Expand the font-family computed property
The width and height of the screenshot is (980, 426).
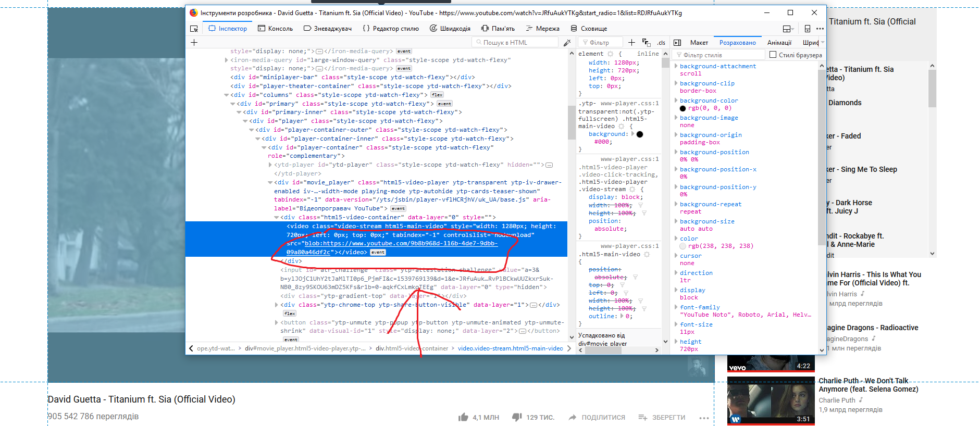676,307
